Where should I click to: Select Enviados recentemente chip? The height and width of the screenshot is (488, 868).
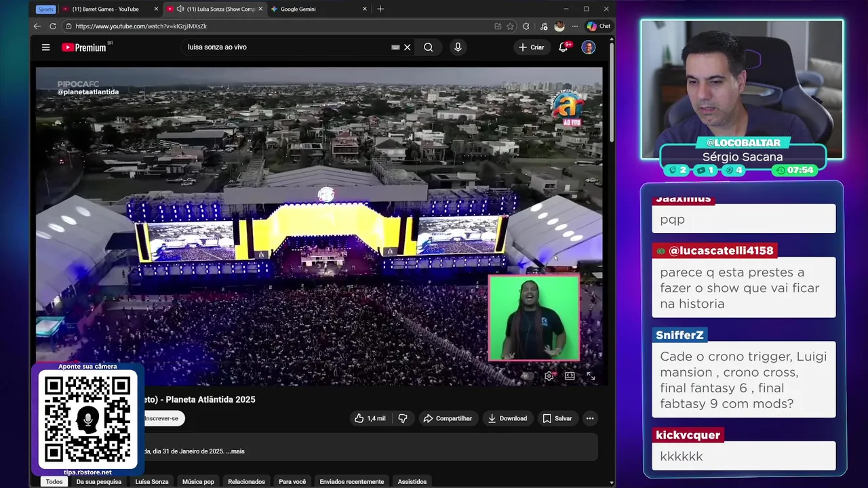click(x=351, y=482)
